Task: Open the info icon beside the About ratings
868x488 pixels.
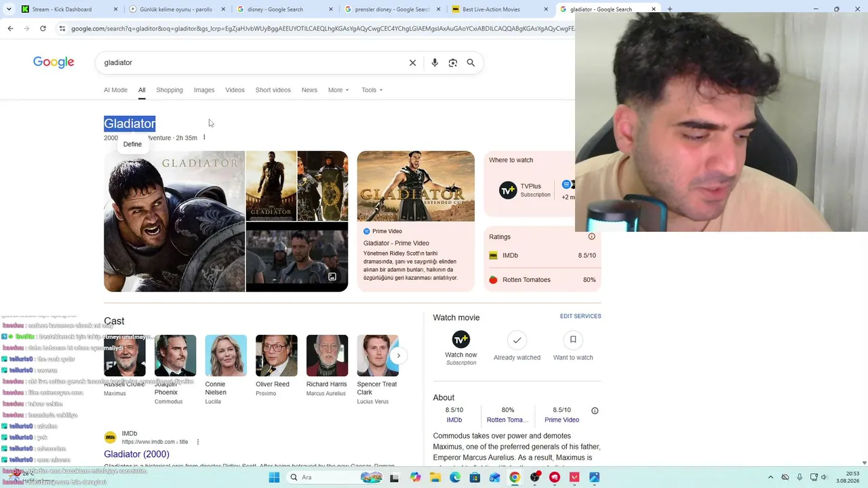Action: (x=595, y=411)
